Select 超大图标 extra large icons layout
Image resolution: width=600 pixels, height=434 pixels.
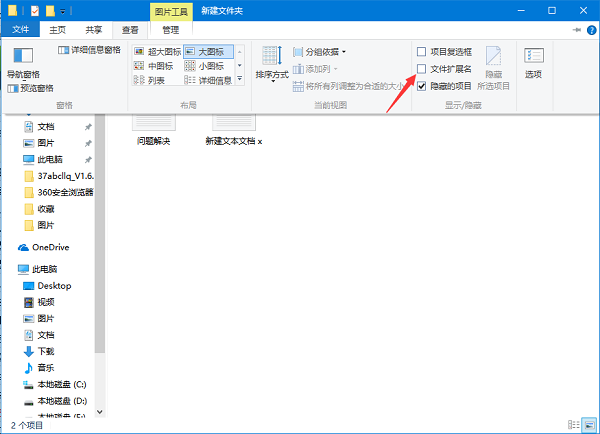(x=157, y=51)
